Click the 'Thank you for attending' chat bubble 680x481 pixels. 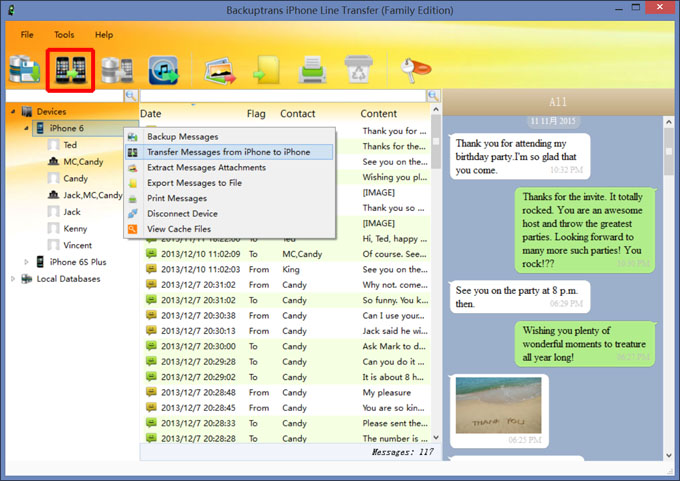click(x=520, y=157)
